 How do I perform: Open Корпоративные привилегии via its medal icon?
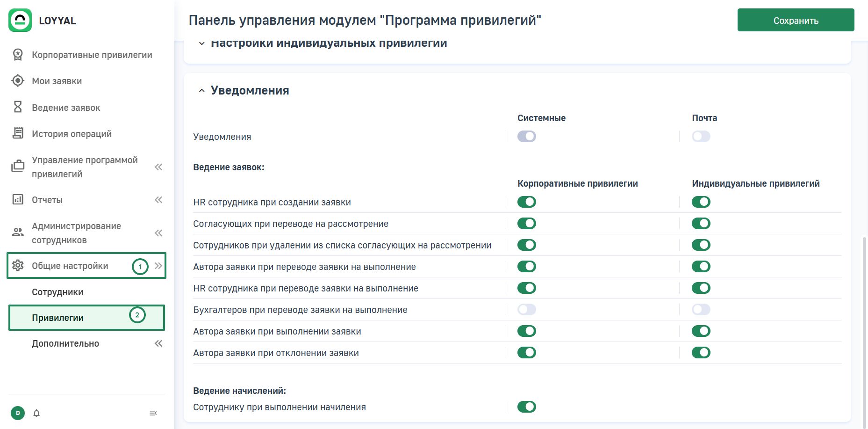(x=18, y=55)
